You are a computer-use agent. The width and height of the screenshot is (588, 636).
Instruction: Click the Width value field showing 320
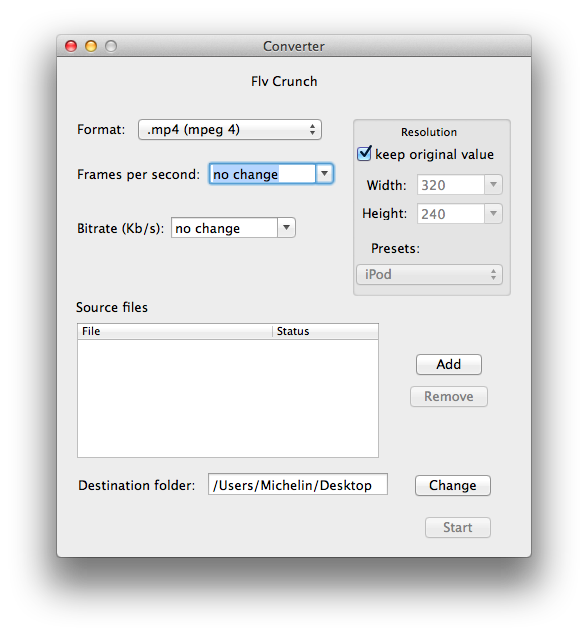451,185
